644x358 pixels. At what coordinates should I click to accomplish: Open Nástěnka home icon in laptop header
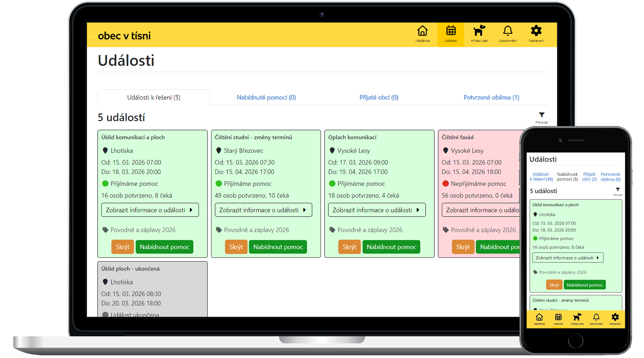(422, 34)
